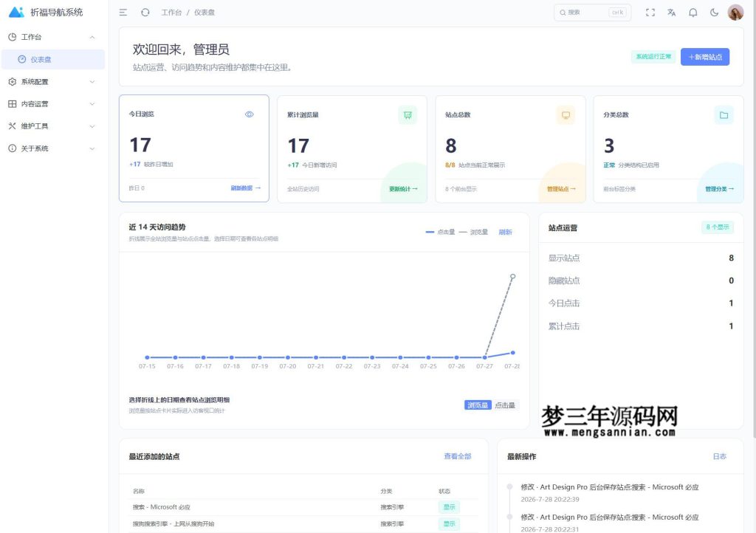This screenshot has width=756, height=533.
Task: Click the 仪表盘 dashboard gauge icon
Action: (21, 59)
